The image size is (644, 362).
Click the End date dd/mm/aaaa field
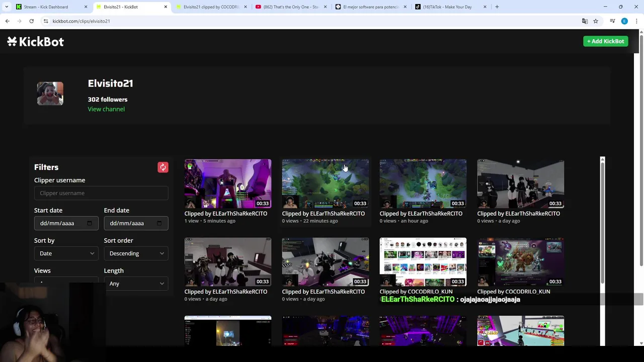pos(136,223)
